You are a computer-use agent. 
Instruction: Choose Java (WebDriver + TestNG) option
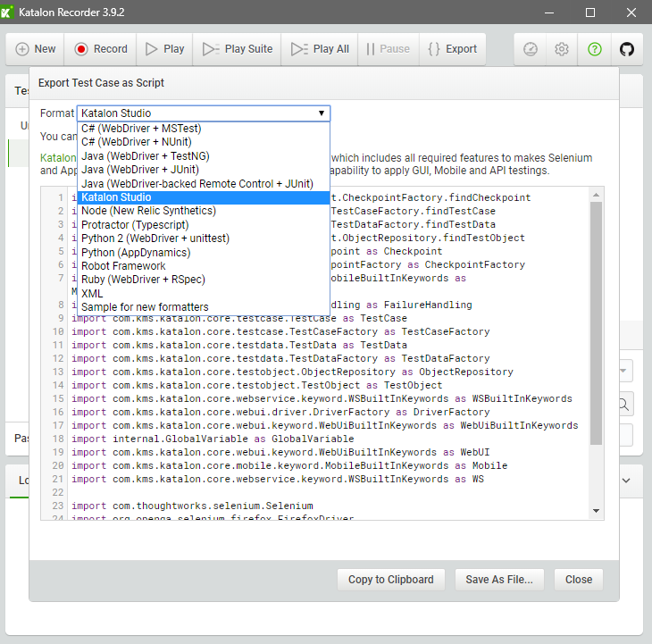click(x=204, y=156)
